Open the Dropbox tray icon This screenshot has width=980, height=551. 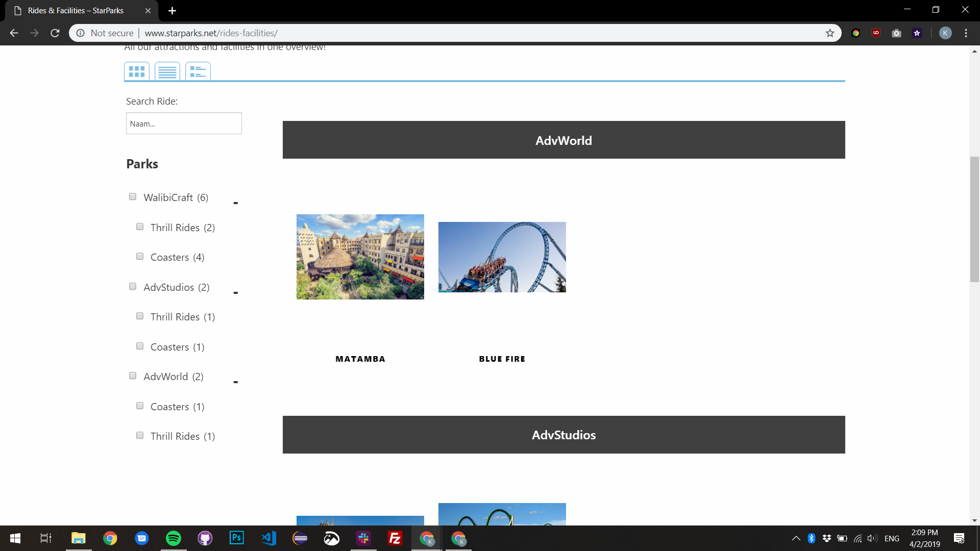pos(827,538)
